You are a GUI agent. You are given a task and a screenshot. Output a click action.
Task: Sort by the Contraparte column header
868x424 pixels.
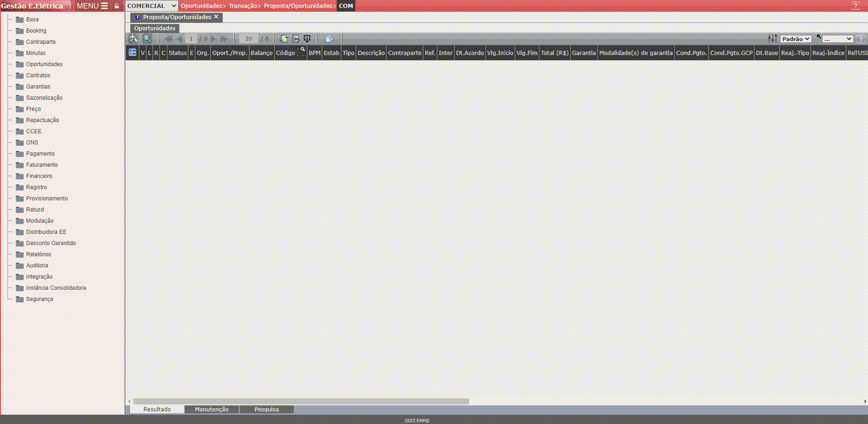(404, 53)
